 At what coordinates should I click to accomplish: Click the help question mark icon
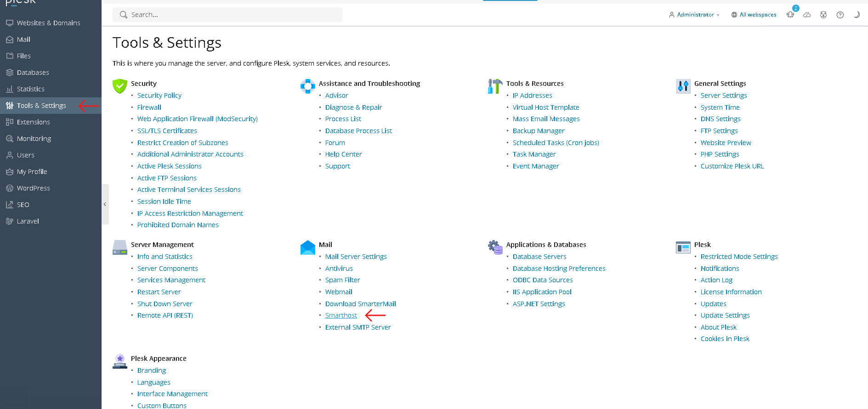point(840,15)
